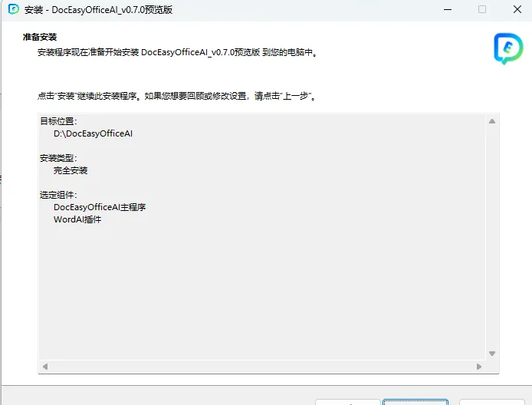
Task: Click the '选定组件:' label
Action: (x=58, y=195)
